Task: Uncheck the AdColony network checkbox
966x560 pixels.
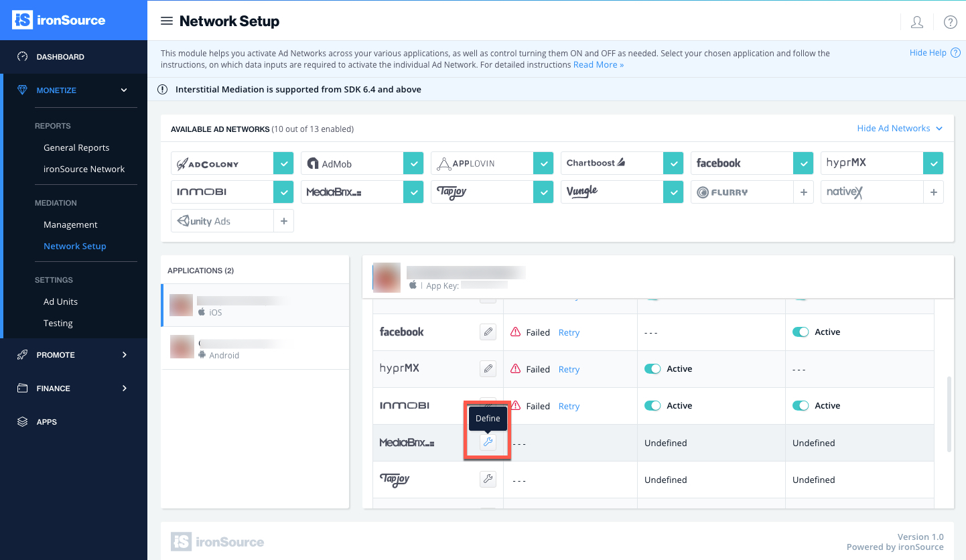Action: pyautogui.click(x=283, y=163)
